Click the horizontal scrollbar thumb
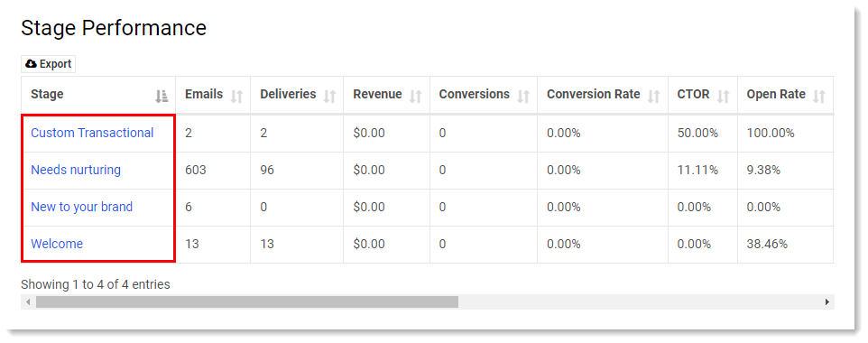Viewport: 868px width, 343px height. point(247,302)
